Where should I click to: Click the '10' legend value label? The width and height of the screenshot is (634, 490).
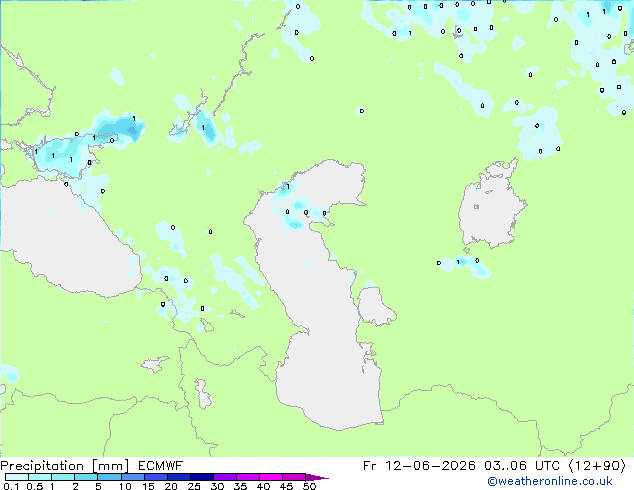coord(125,486)
